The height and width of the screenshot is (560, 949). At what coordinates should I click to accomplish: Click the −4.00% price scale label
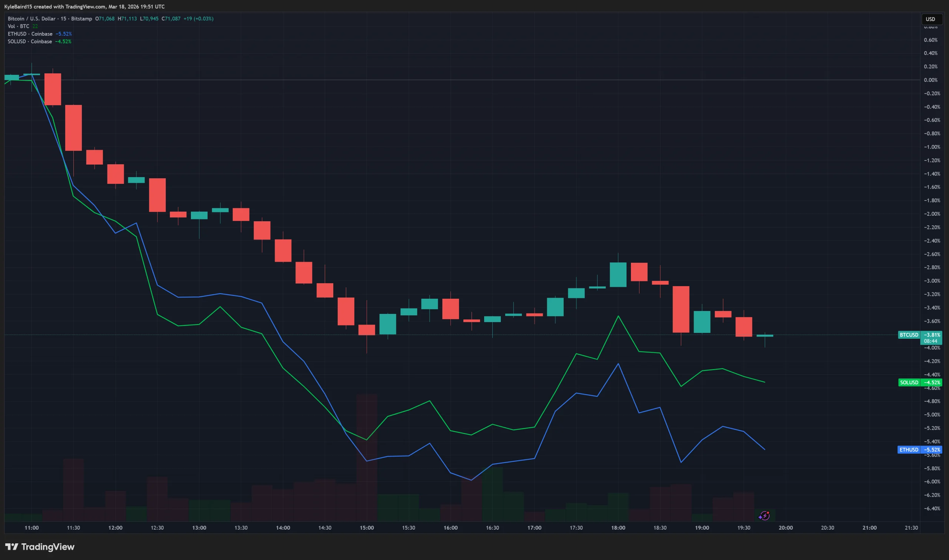(x=932, y=348)
